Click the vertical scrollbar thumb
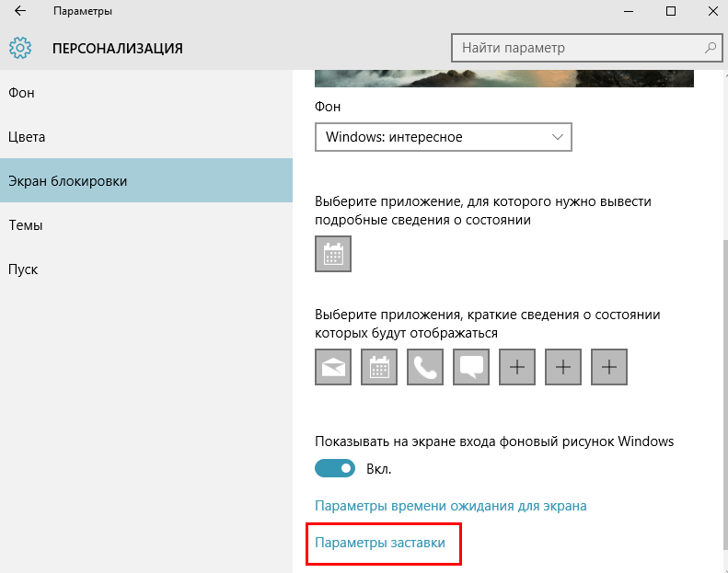The height and width of the screenshot is (573, 728). pyautogui.click(x=725, y=395)
